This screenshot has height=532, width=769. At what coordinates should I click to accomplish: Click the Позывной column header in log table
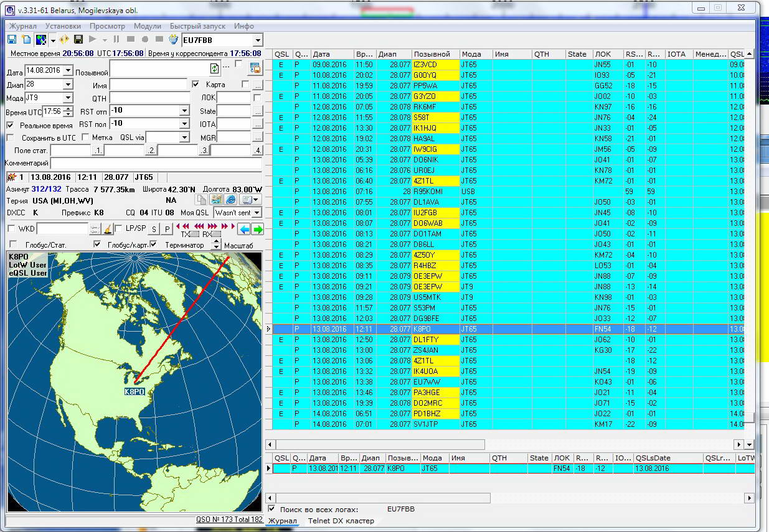[x=436, y=54]
